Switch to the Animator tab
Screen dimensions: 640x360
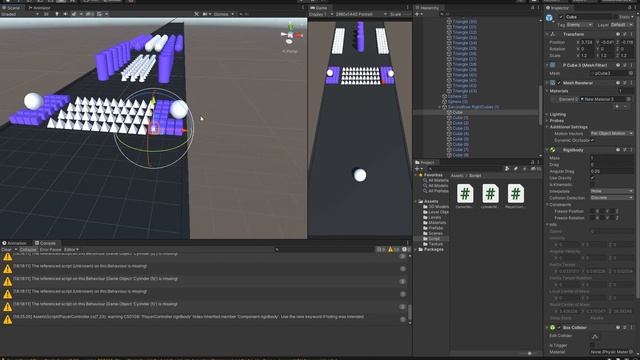point(40,8)
